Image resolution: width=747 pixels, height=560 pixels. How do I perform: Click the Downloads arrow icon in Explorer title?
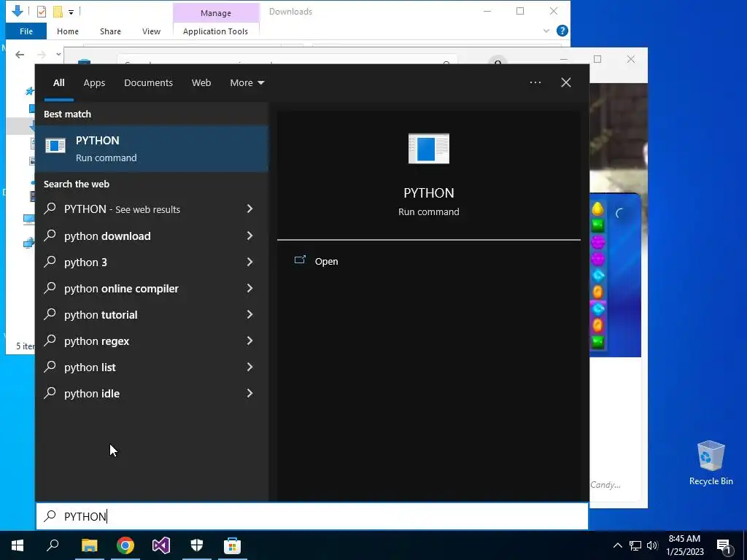[x=18, y=10]
